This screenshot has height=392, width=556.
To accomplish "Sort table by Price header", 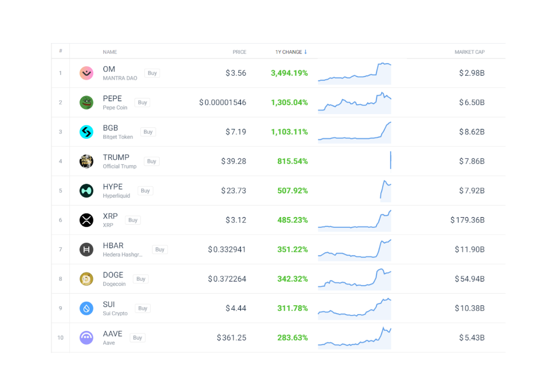I will (239, 52).
